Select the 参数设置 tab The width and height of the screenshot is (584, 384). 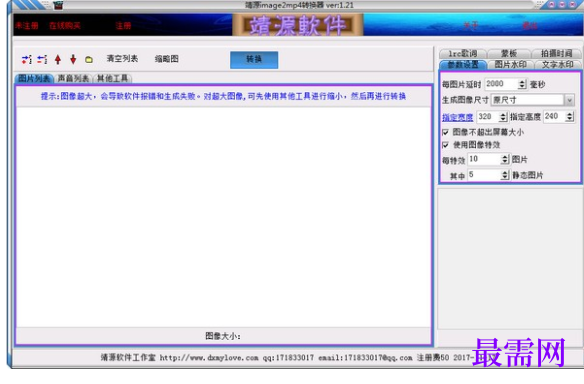tap(463, 64)
